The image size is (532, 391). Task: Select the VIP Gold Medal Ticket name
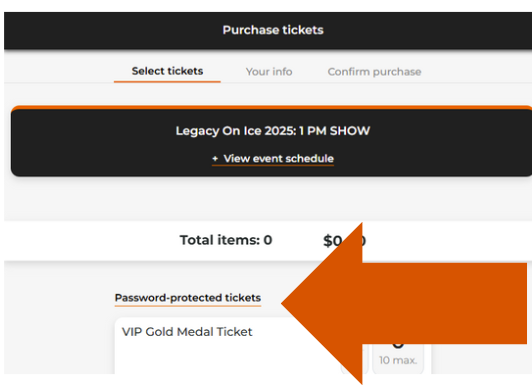click(x=187, y=332)
